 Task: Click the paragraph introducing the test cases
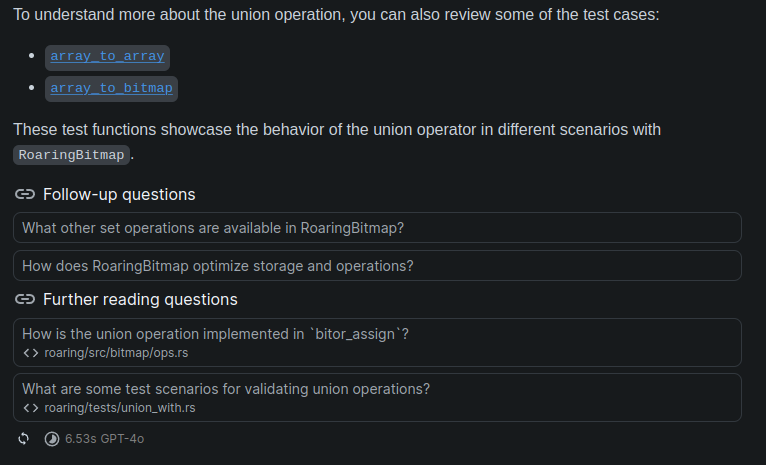[336, 18]
